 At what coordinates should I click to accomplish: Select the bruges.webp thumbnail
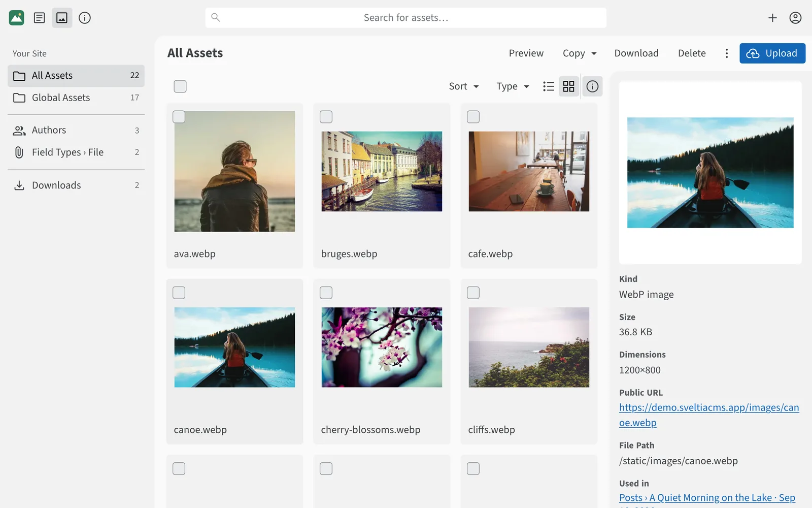382,171
